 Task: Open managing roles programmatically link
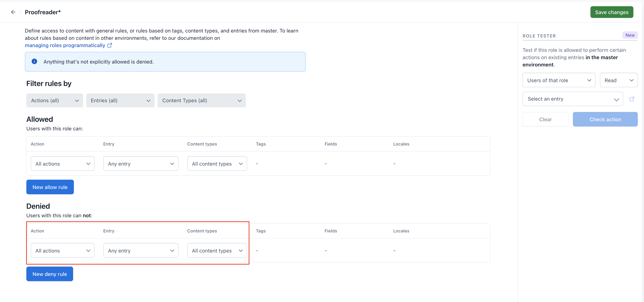click(65, 45)
